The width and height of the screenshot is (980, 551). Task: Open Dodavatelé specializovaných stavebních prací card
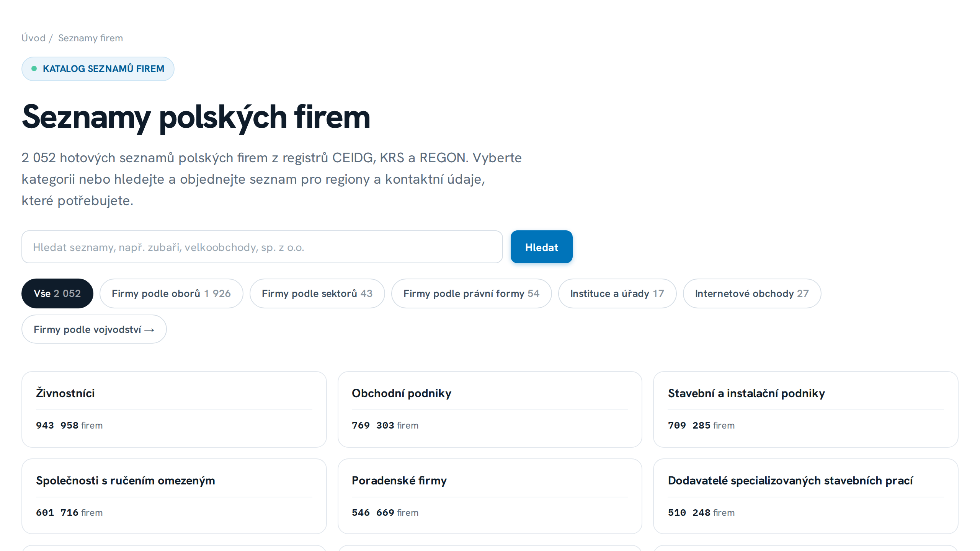coord(805,496)
